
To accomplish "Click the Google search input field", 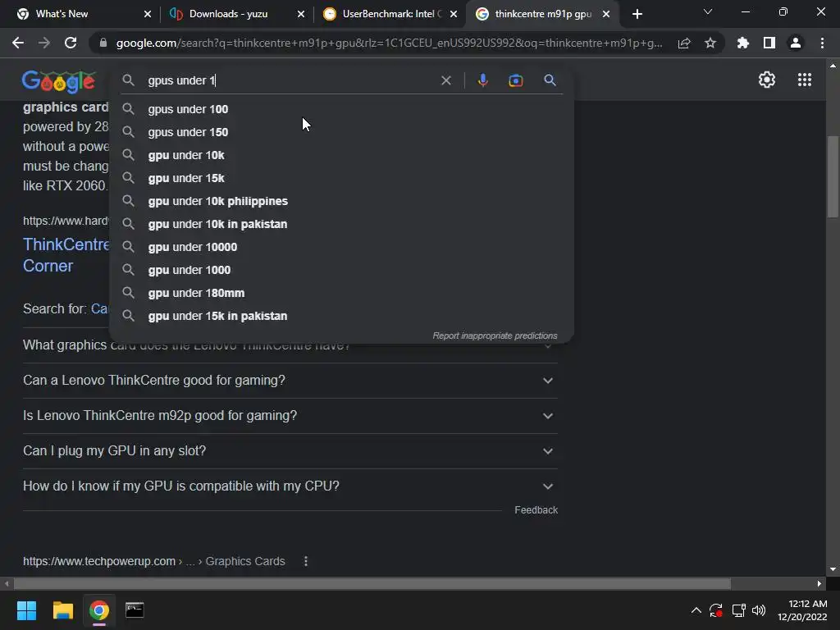I will [290, 80].
